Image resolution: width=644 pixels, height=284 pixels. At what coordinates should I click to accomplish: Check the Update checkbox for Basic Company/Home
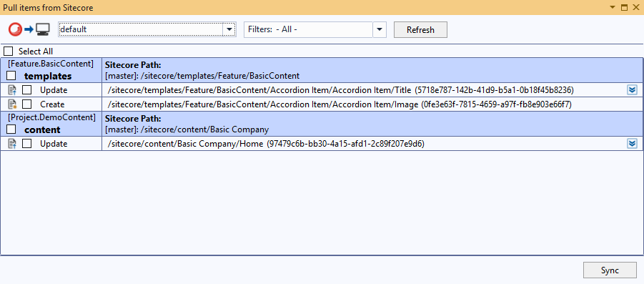[x=26, y=144]
